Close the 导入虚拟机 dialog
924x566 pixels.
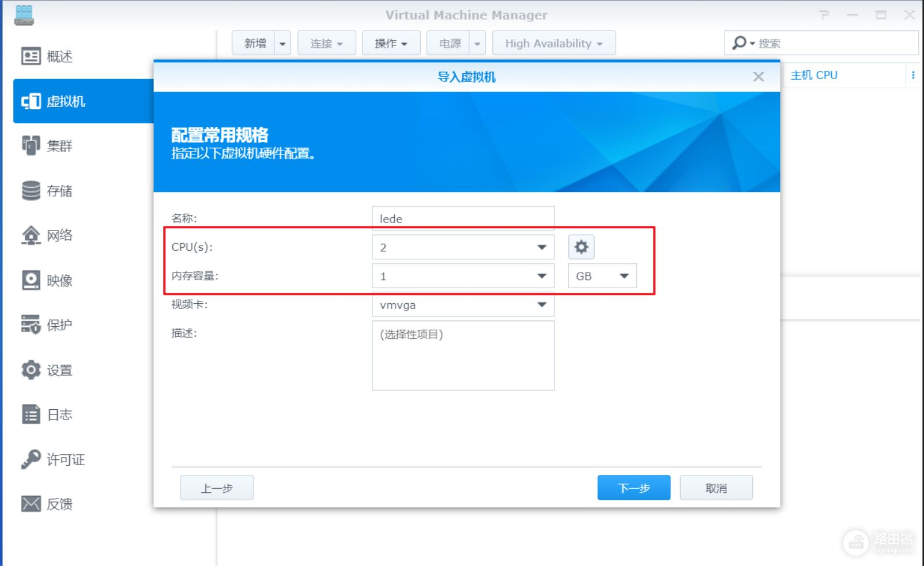(759, 77)
